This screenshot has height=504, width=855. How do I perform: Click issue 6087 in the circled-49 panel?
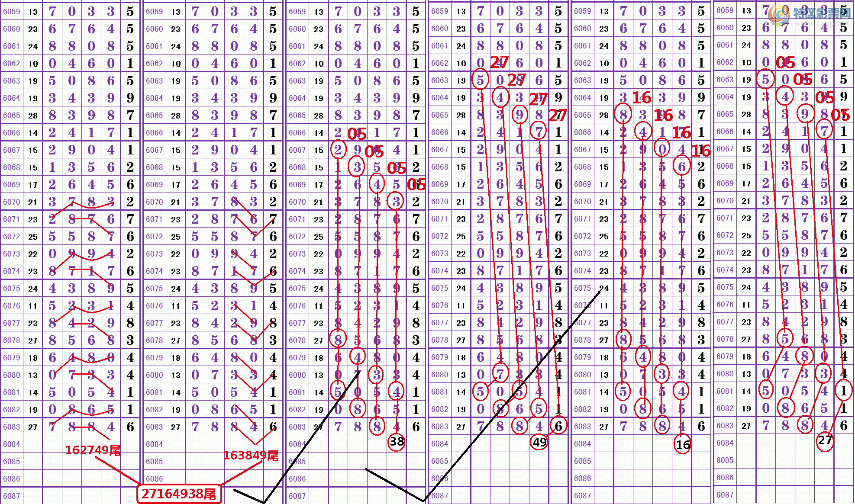[x=440, y=495]
